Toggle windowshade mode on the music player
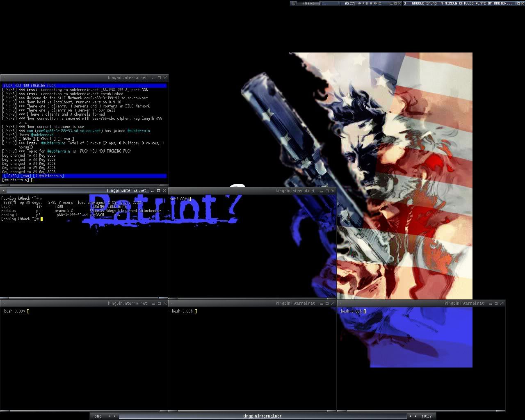The width and height of the screenshot is (525, 420). [395, 3]
